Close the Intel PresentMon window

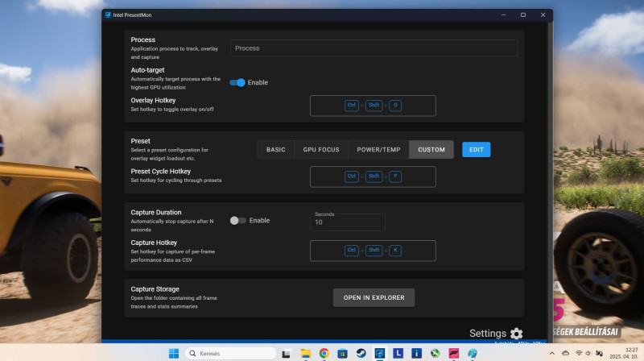pyautogui.click(x=543, y=15)
